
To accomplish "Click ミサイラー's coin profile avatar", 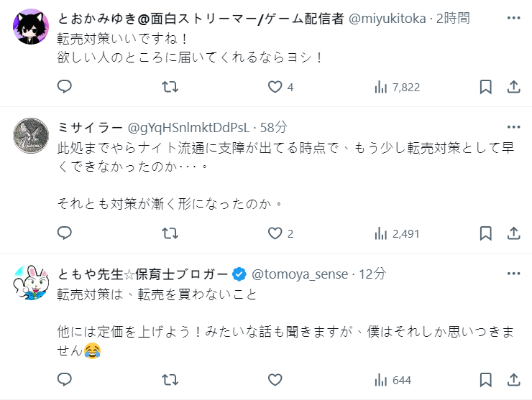I will click(x=32, y=134).
